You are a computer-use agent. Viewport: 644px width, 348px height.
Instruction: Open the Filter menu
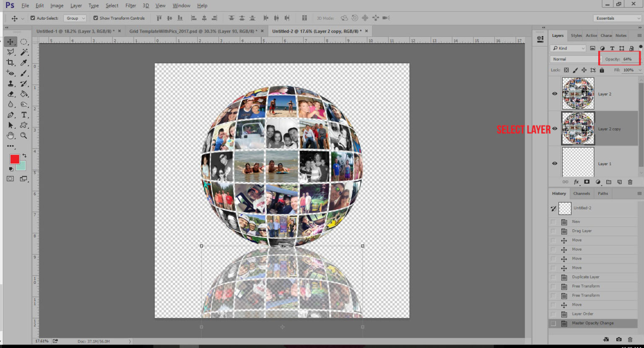coord(131,5)
